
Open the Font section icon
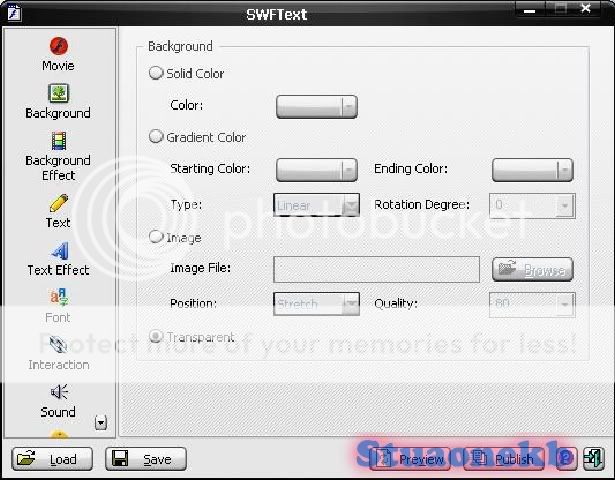(x=58, y=297)
